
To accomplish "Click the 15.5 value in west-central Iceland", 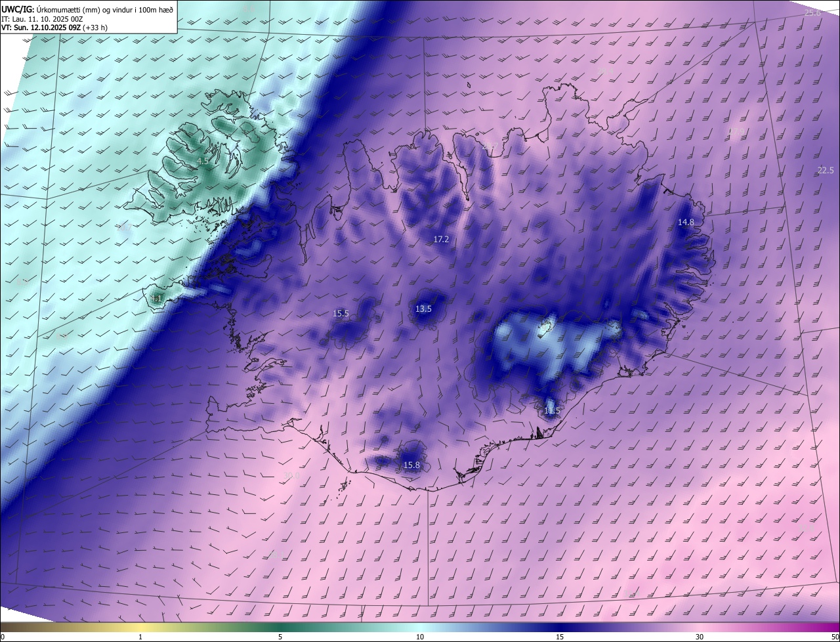I will tap(341, 314).
